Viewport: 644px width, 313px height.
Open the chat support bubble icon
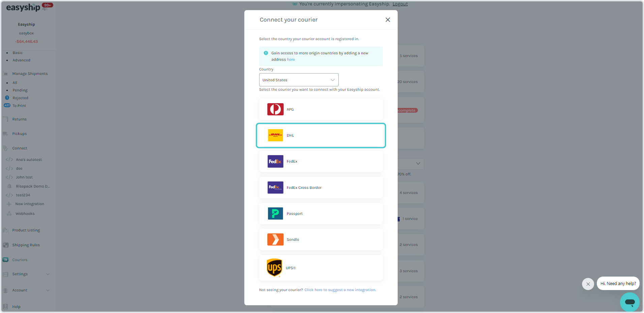(630, 302)
